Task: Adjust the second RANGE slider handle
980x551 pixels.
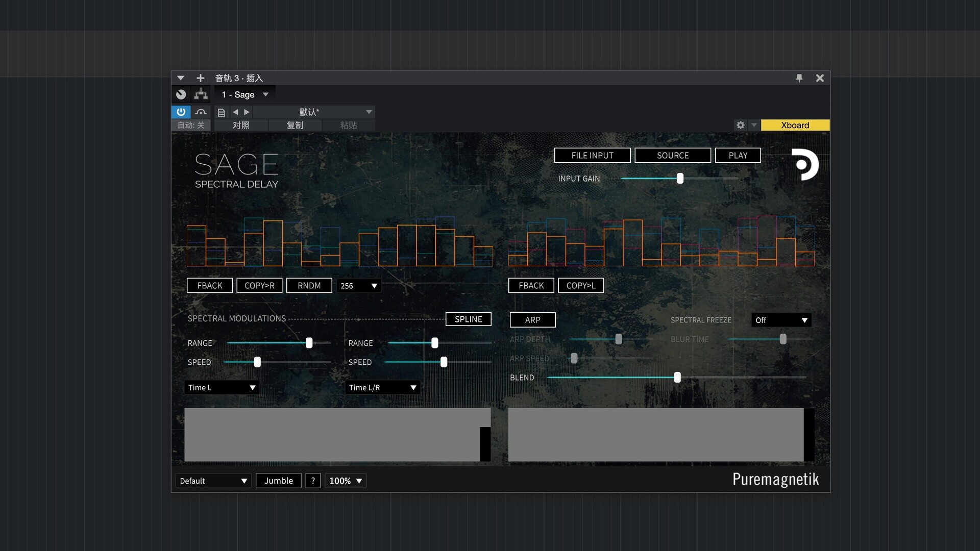Action: (435, 343)
